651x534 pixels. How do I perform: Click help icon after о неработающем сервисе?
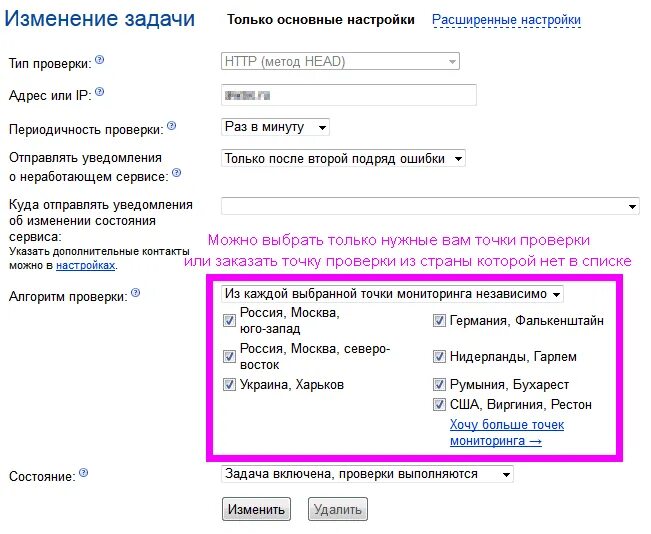pyautogui.click(x=176, y=173)
